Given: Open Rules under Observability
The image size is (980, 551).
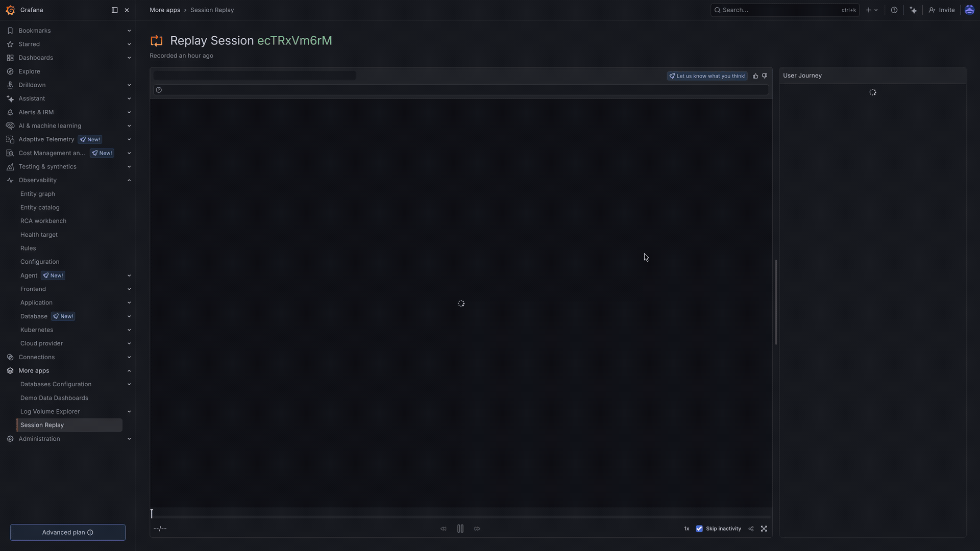Looking at the screenshot, I should click(x=28, y=248).
